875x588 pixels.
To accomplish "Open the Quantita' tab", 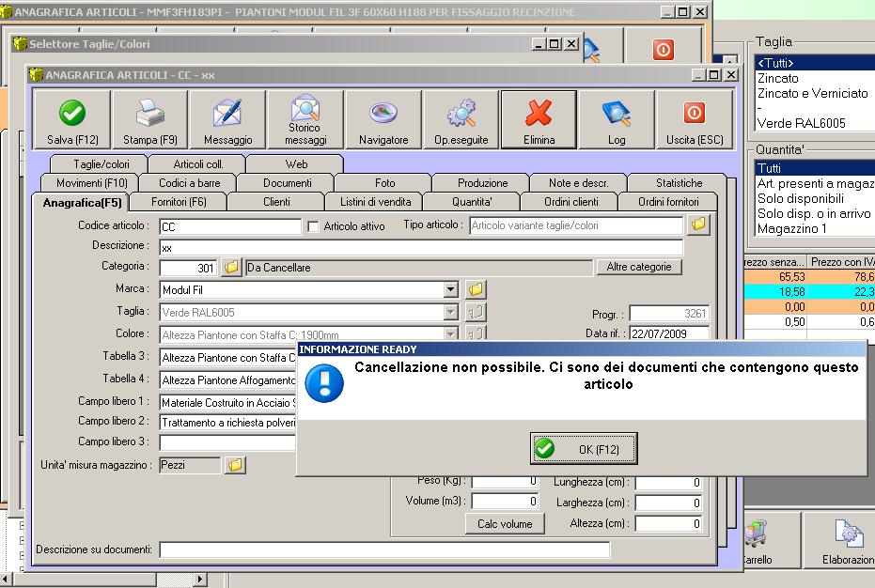I will click(x=472, y=202).
